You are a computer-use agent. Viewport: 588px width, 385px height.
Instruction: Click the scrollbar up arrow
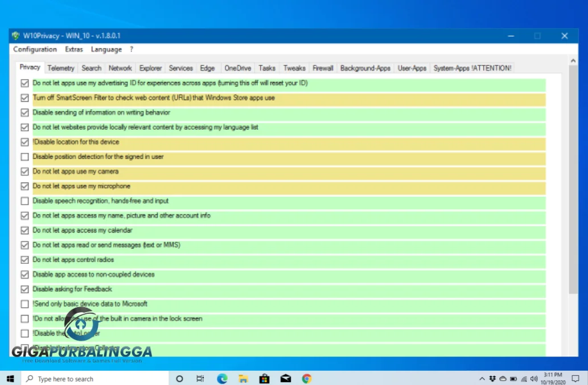[x=573, y=61]
